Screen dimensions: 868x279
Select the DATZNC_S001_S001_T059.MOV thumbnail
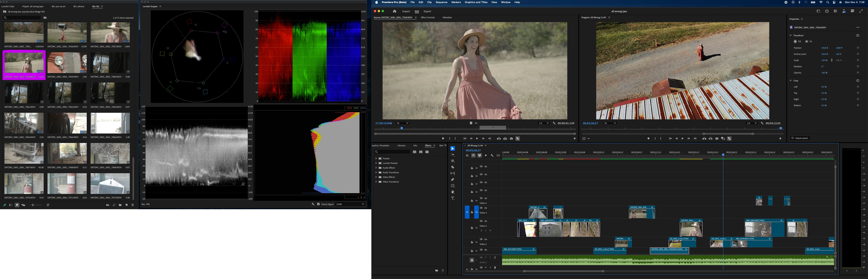67,63
